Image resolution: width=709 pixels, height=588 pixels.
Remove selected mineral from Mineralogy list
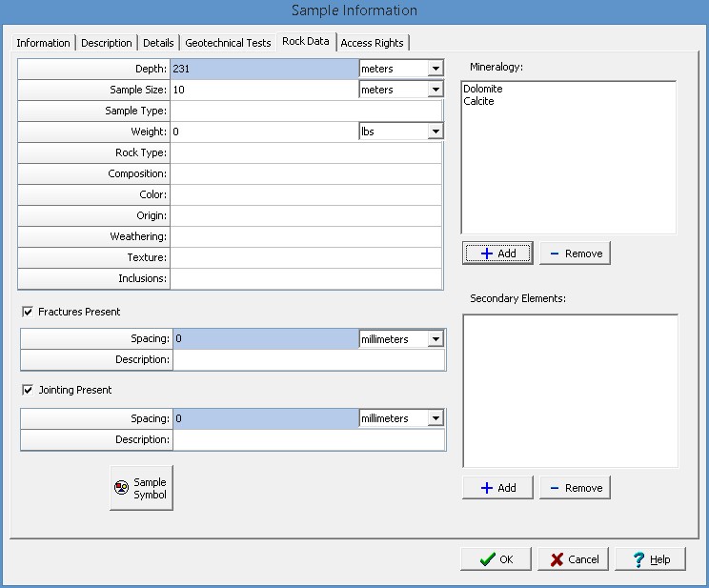click(x=575, y=253)
